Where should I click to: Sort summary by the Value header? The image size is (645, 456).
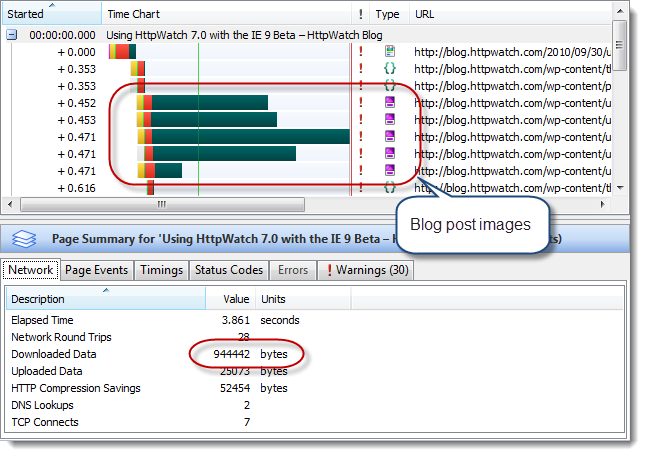click(231, 299)
